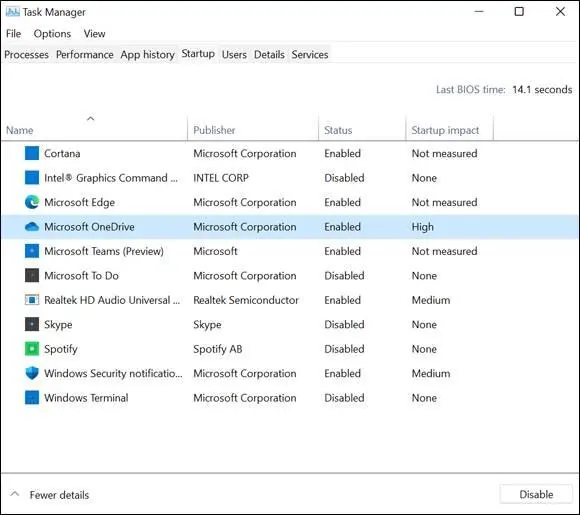Open the Options menu
The height and width of the screenshot is (515, 580).
(x=52, y=34)
